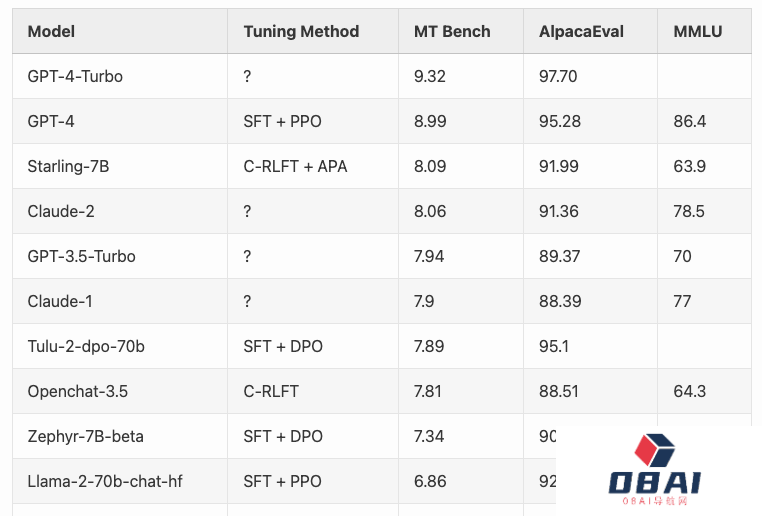Click the Llama-2-70b-chat-hf model name

(x=105, y=481)
